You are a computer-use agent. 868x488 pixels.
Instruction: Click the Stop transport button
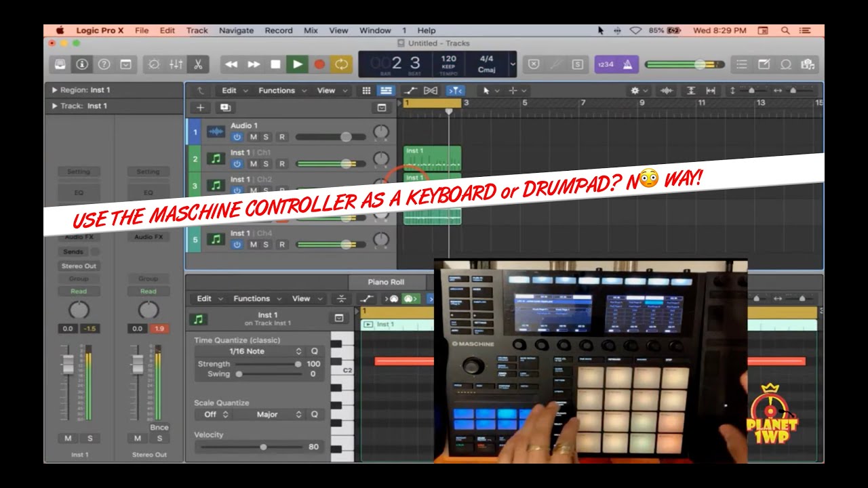(x=275, y=64)
